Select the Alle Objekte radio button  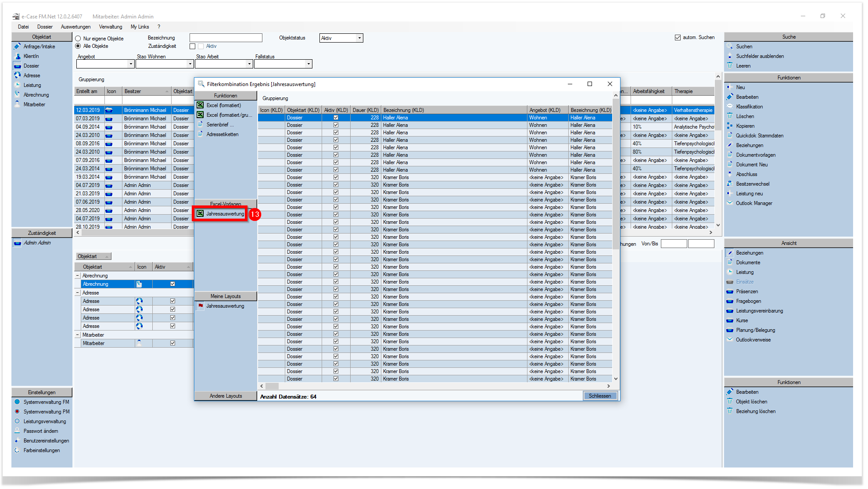pos(78,46)
